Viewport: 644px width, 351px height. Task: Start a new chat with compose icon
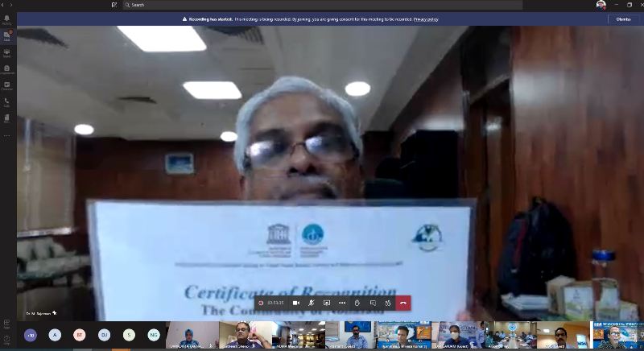pyautogui.click(x=114, y=5)
